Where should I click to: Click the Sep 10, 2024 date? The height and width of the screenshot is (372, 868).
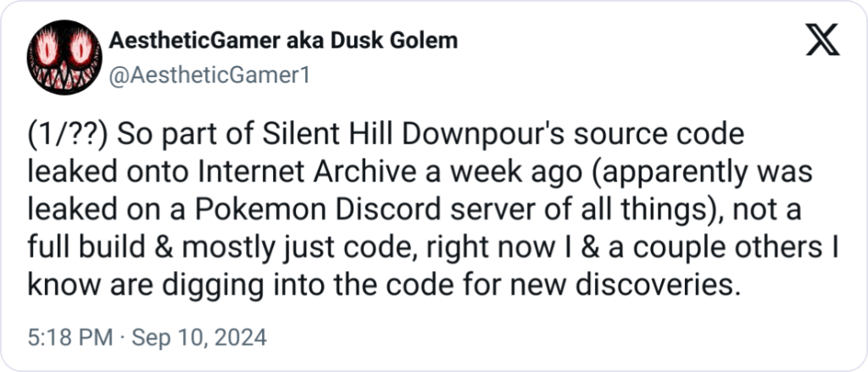[198, 337]
